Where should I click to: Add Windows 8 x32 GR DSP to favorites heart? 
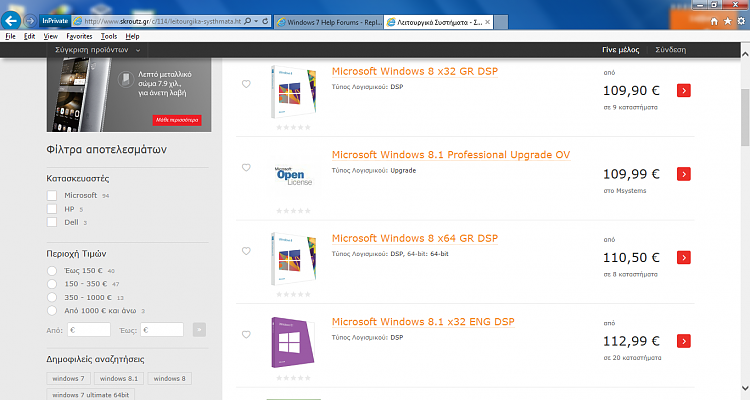point(246,84)
